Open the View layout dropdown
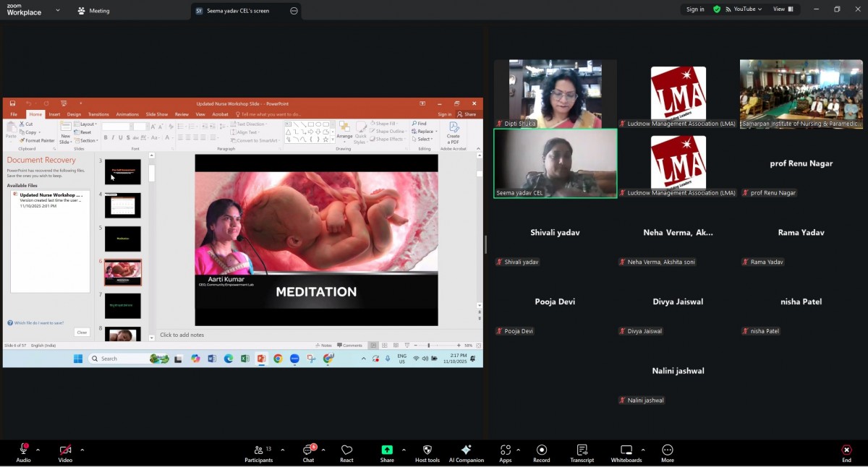 click(783, 9)
